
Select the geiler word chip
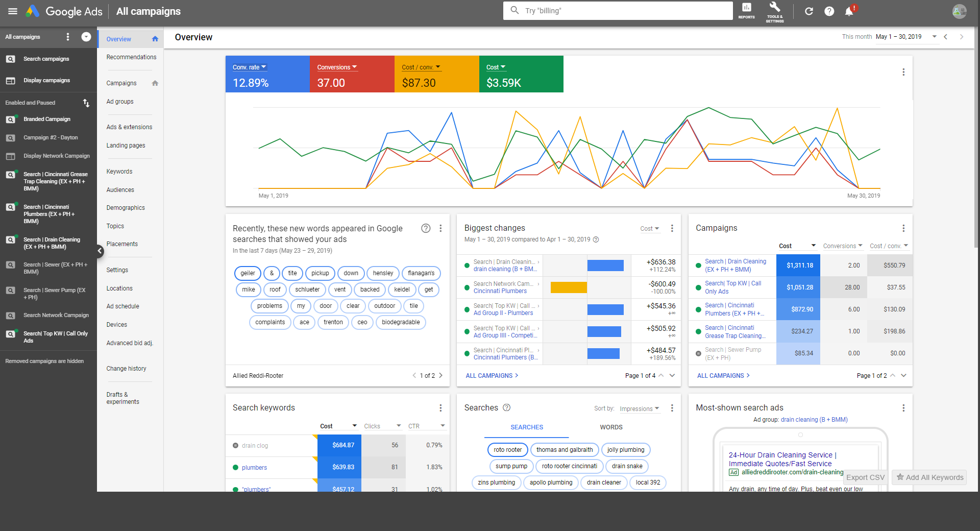coord(248,273)
